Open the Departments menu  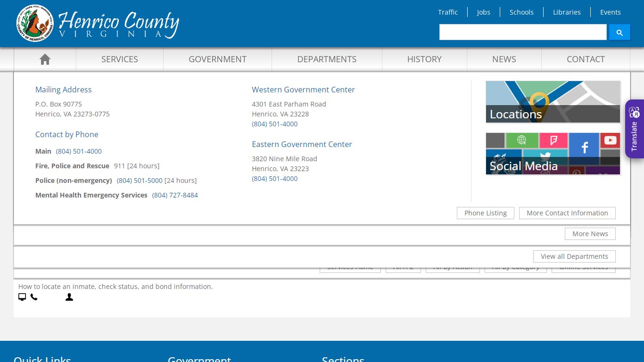pos(327,59)
